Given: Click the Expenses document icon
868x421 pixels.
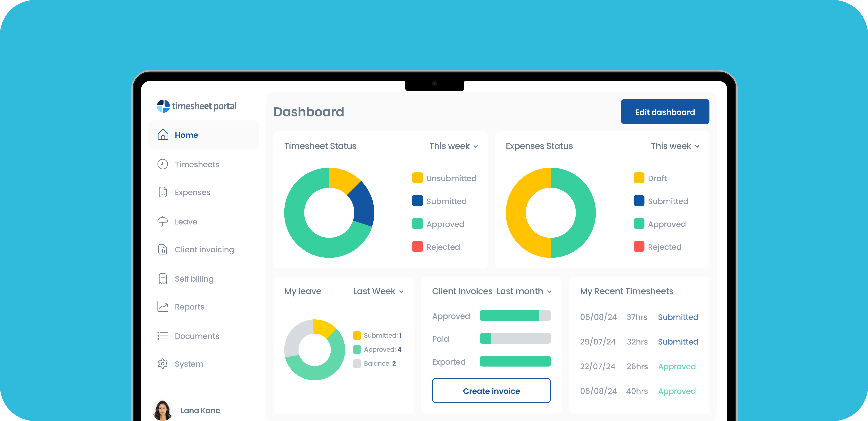Looking at the screenshot, I should coord(163,192).
